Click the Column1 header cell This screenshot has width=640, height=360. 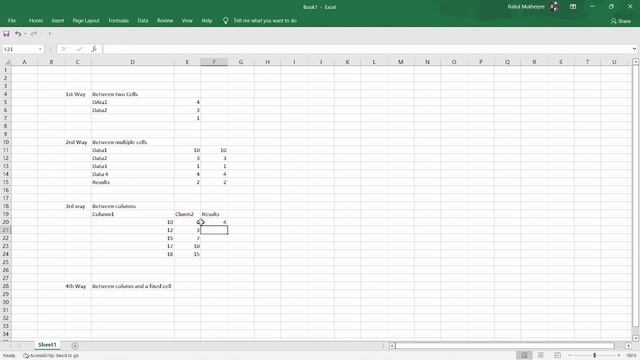coord(133,214)
